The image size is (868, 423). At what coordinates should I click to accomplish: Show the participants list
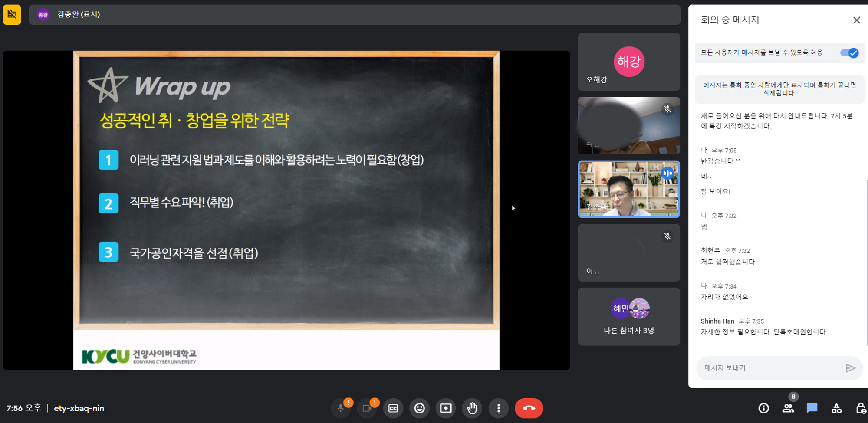[x=788, y=408]
